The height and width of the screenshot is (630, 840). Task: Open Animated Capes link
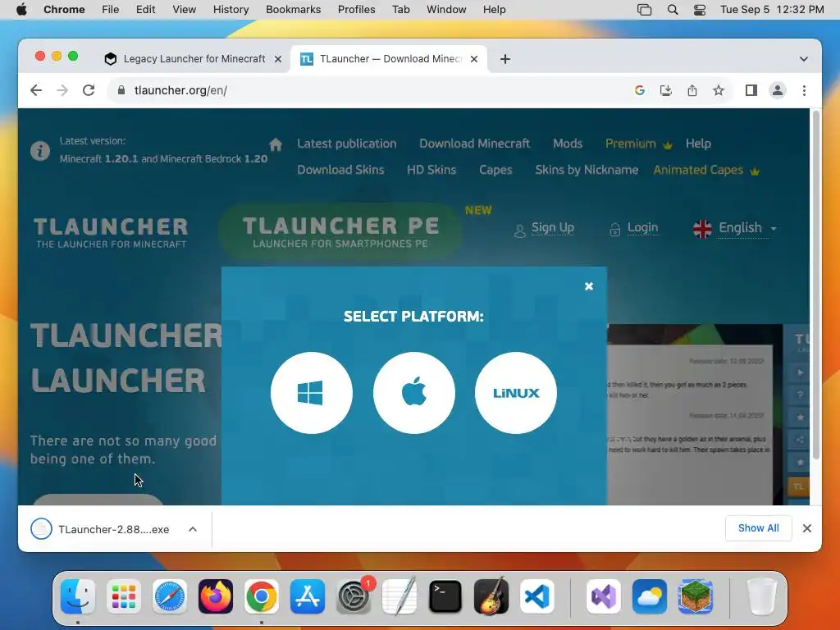coord(706,170)
